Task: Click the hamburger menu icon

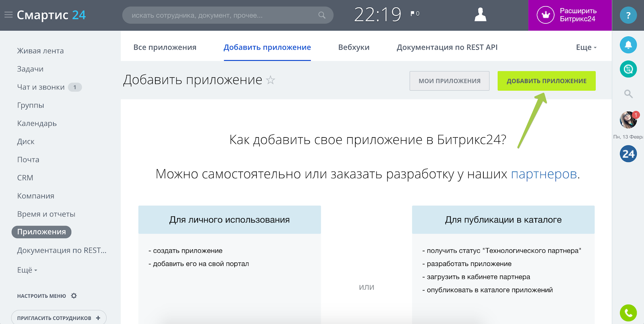Action: [x=8, y=15]
